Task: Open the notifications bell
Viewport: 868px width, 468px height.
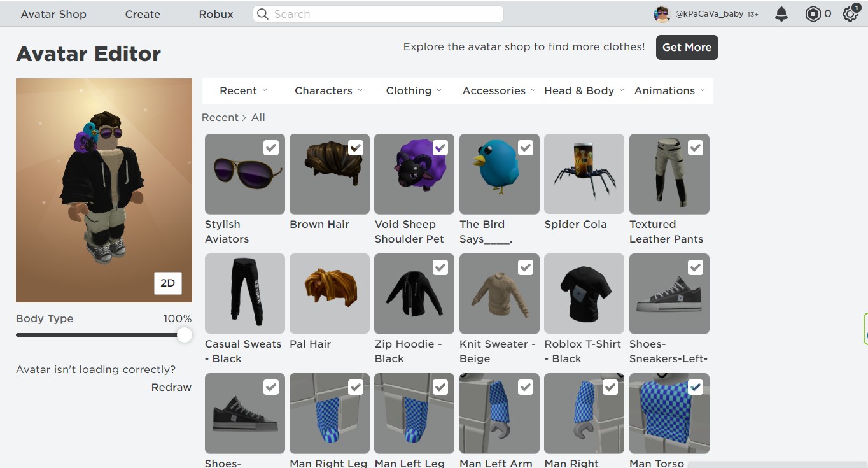Action: pyautogui.click(x=781, y=14)
